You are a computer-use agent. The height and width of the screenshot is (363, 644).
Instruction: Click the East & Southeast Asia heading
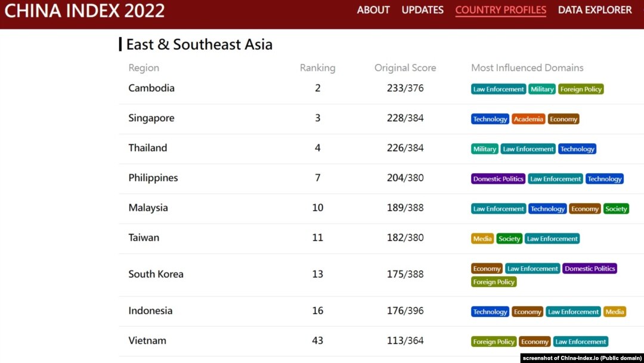point(199,44)
